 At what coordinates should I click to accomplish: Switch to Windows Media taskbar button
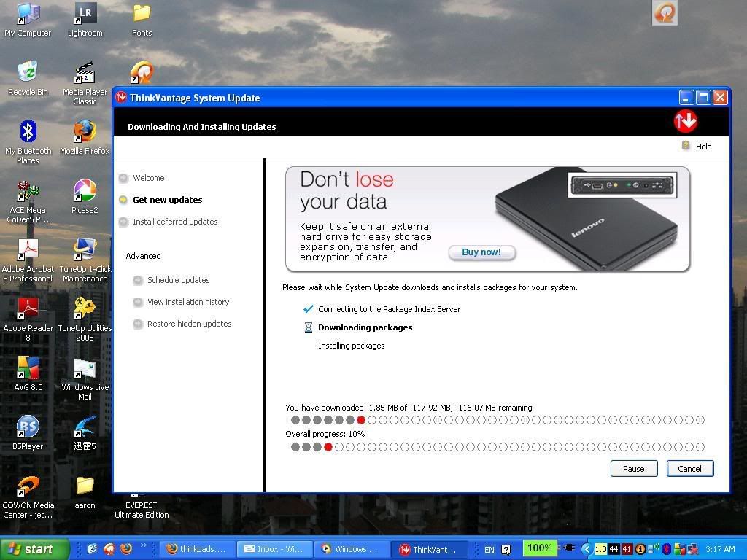click(351, 549)
